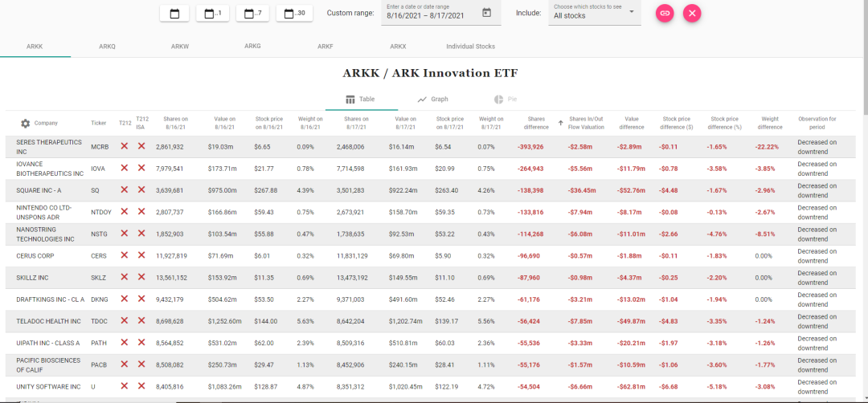
Task: Click the NTDOY ticker cell
Action: pyautogui.click(x=100, y=212)
